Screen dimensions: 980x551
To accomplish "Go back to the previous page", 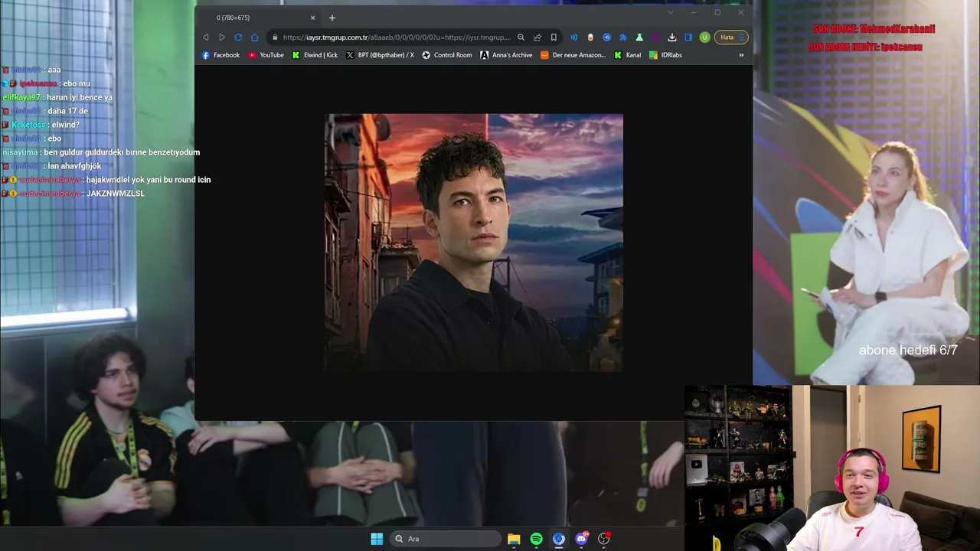I will [x=205, y=37].
